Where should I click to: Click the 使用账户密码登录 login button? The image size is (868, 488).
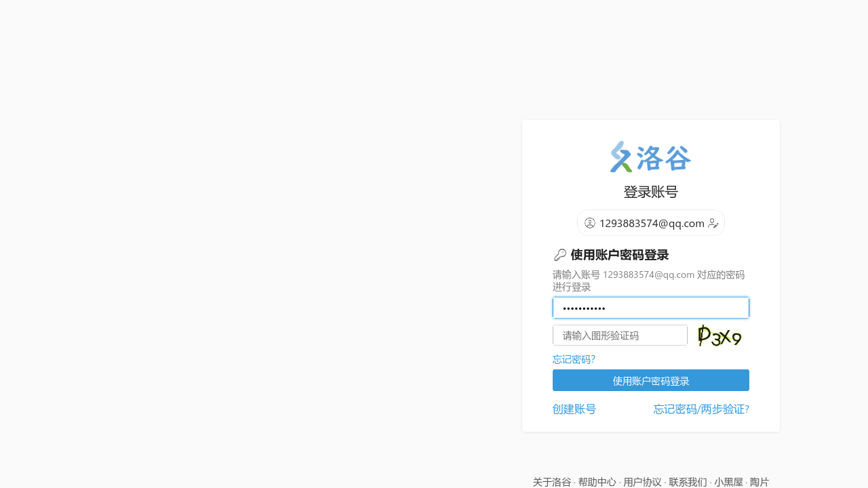click(651, 380)
